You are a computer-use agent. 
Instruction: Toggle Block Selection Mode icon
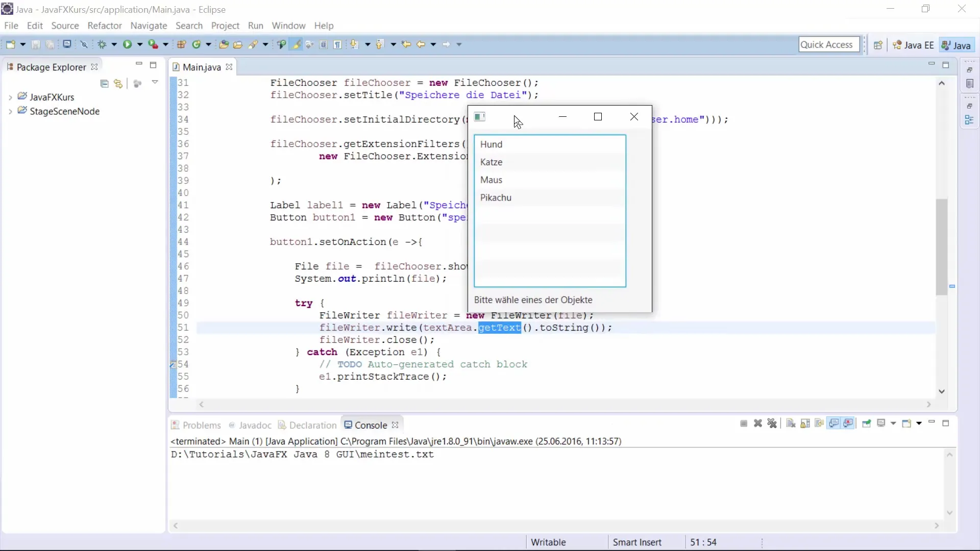[x=324, y=44]
